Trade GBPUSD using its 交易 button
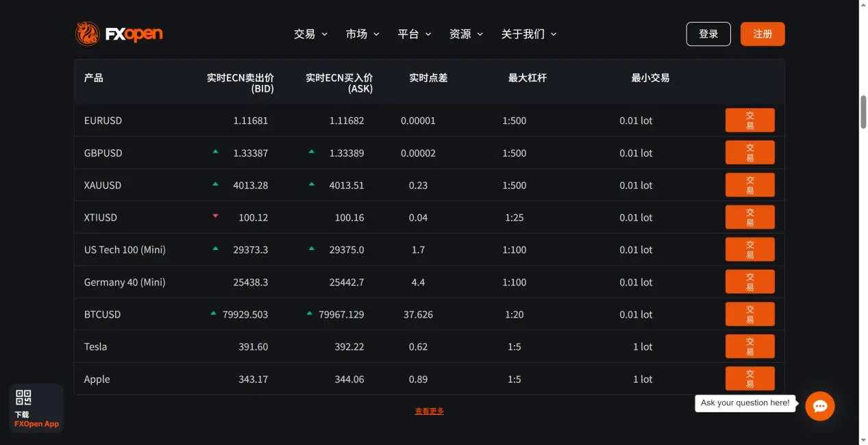This screenshot has width=868, height=445. tap(750, 153)
